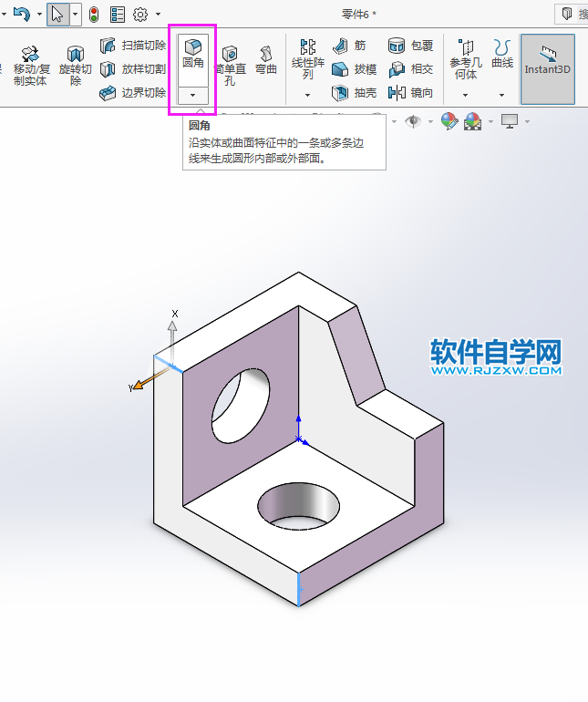The height and width of the screenshot is (702, 588).
Task: Open the Curves tool (曲线)
Action: 502,54
